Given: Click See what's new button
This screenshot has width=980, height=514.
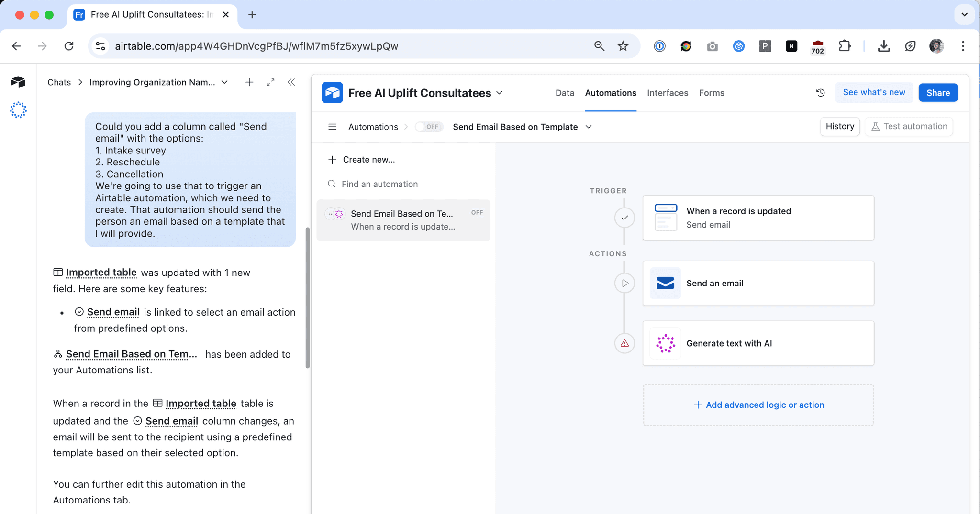Looking at the screenshot, I should pyautogui.click(x=874, y=92).
